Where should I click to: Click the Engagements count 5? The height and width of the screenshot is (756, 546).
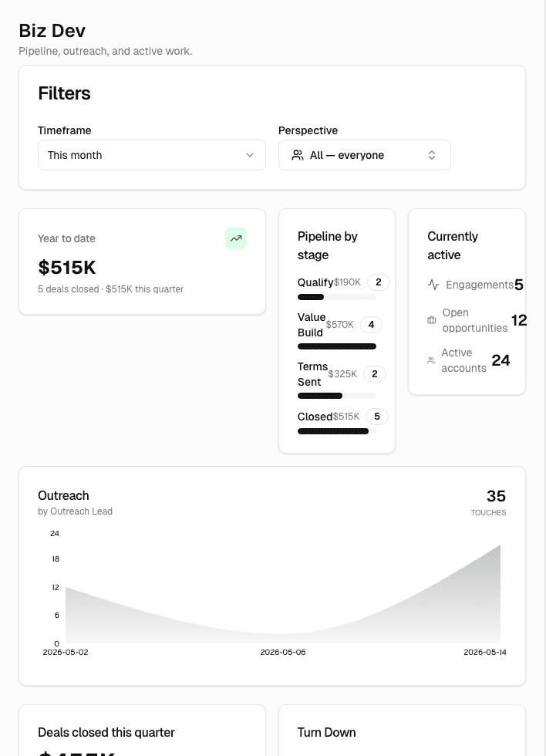519,285
